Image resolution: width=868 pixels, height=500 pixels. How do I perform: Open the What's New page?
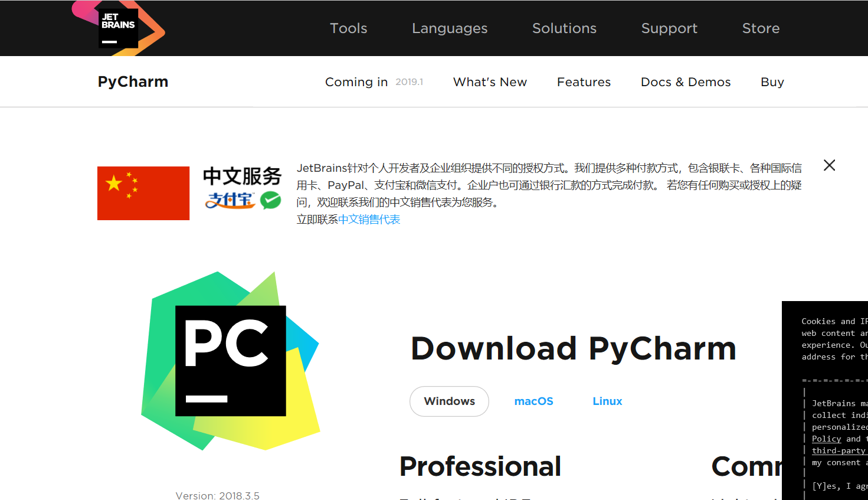pyautogui.click(x=490, y=82)
